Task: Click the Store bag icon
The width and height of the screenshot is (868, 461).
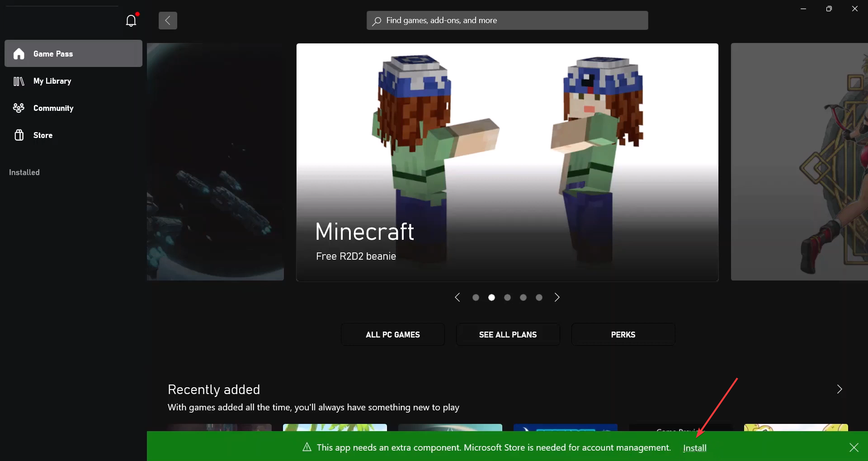Action: click(19, 135)
